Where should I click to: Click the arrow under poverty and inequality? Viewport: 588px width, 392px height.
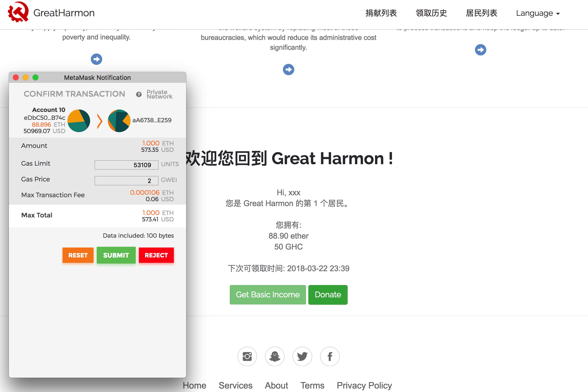(96, 59)
